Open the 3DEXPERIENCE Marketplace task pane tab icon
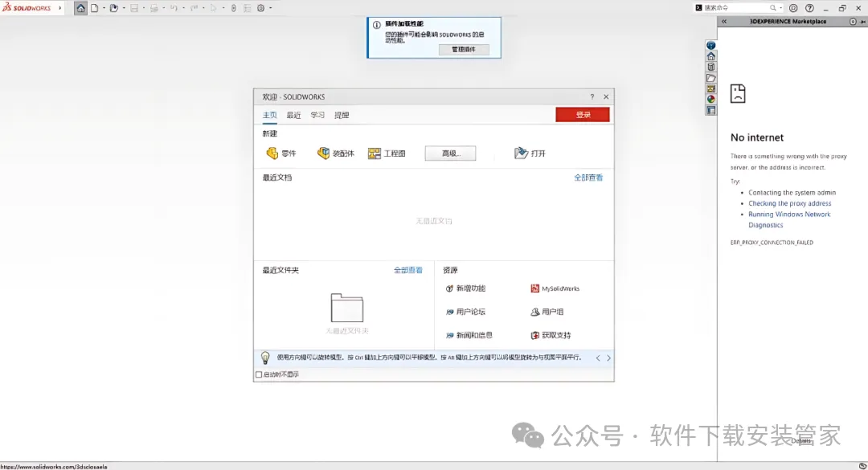This screenshot has width=868, height=470. pos(711,46)
